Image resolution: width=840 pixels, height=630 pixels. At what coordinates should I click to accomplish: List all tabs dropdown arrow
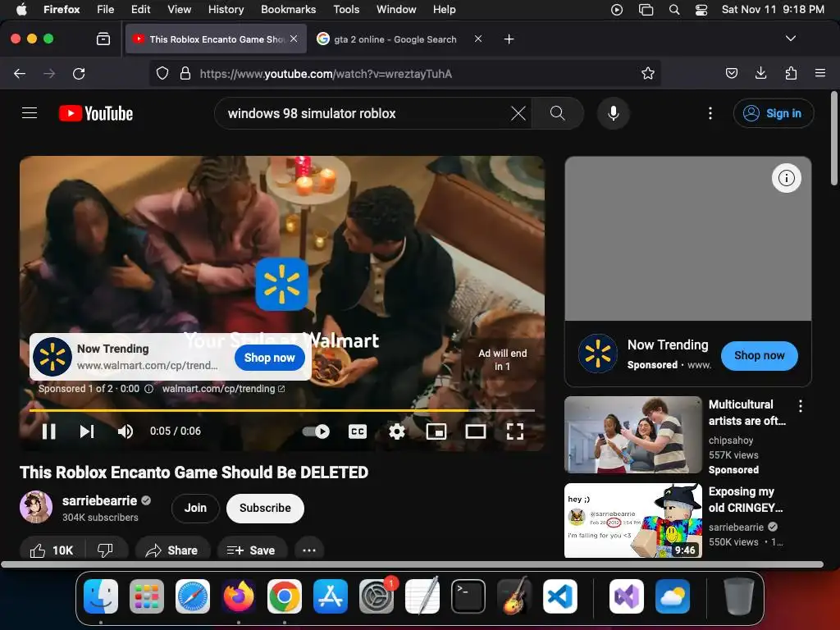tap(790, 39)
